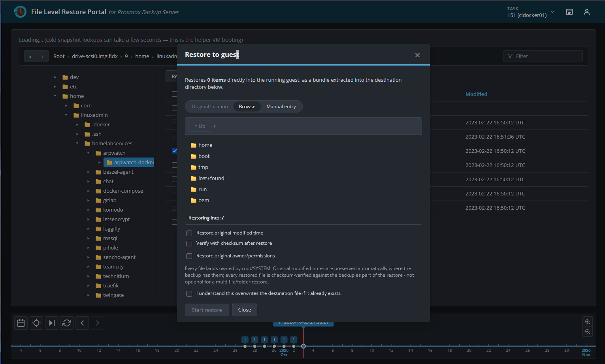This screenshot has height=364, width=605.
Task: Collapse the homelabservices tree node
Action: (x=77, y=144)
